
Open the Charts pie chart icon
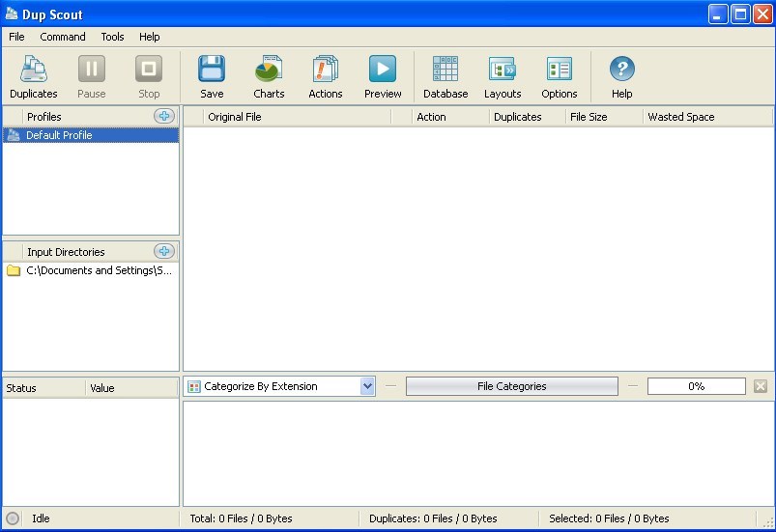[269, 70]
